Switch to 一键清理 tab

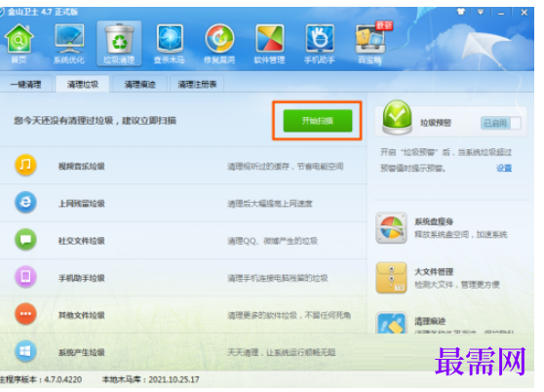25,84
